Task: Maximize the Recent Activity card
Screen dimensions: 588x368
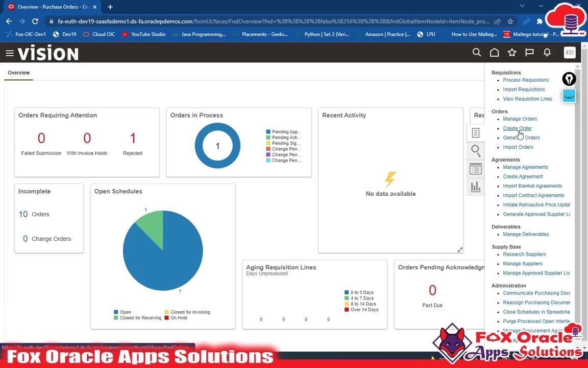Action: pyautogui.click(x=460, y=250)
